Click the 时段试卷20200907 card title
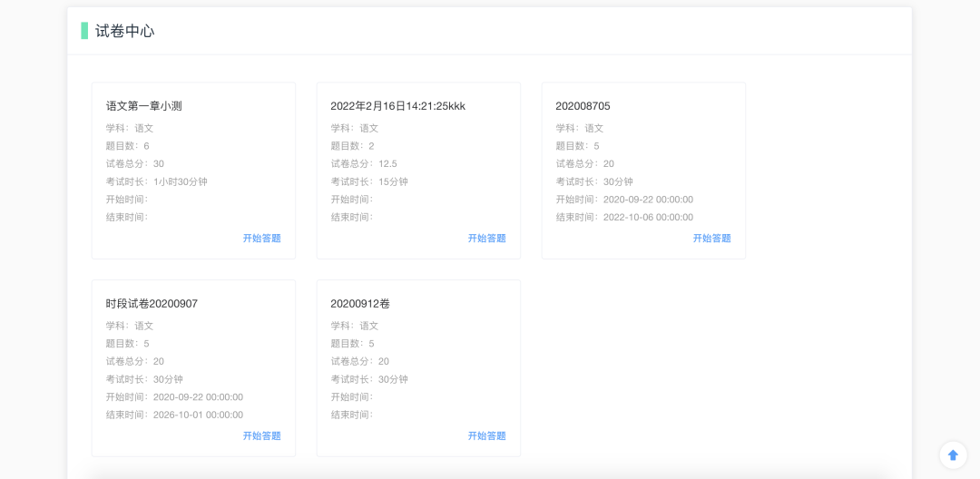Viewport: 980px width, 479px height. (152, 304)
